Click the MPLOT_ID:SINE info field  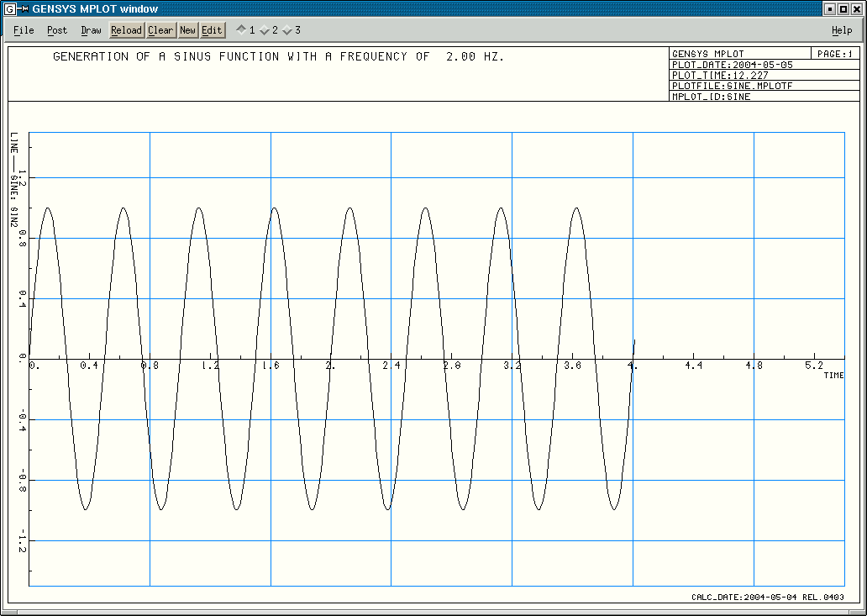tap(710, 96)
